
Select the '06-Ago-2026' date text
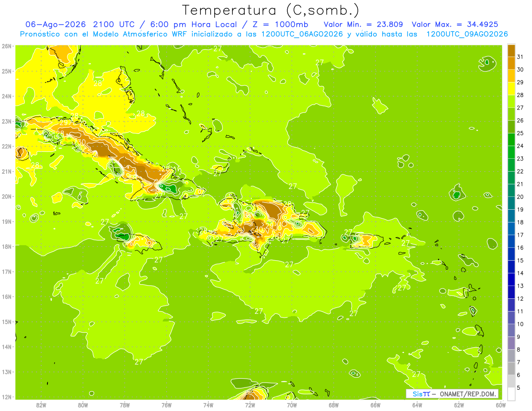click(x=55, y=24)
